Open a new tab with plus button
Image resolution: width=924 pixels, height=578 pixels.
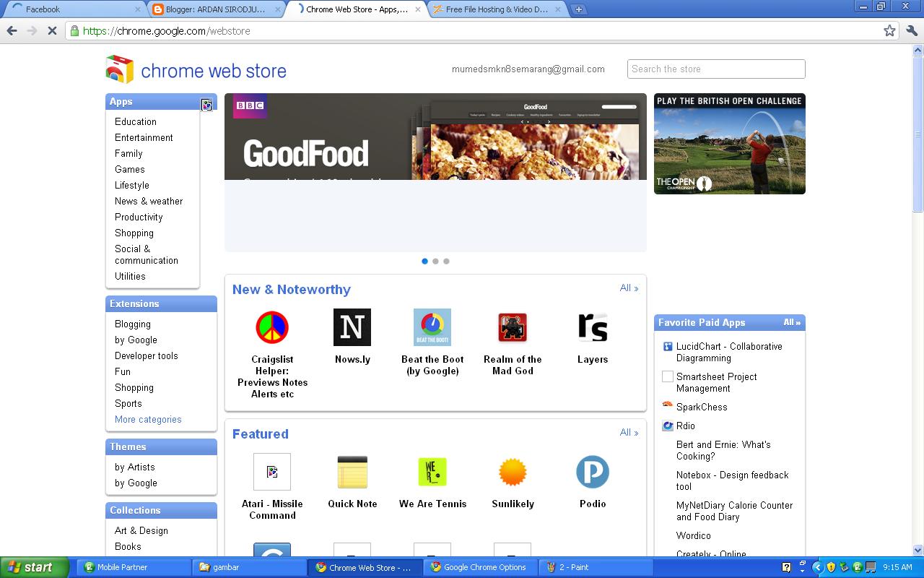tap(578, 9)
